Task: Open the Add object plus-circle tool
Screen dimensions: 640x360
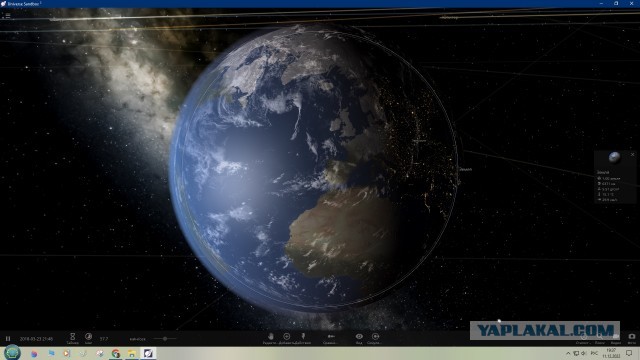Action: pyautogui.click(x=287, y=336)
